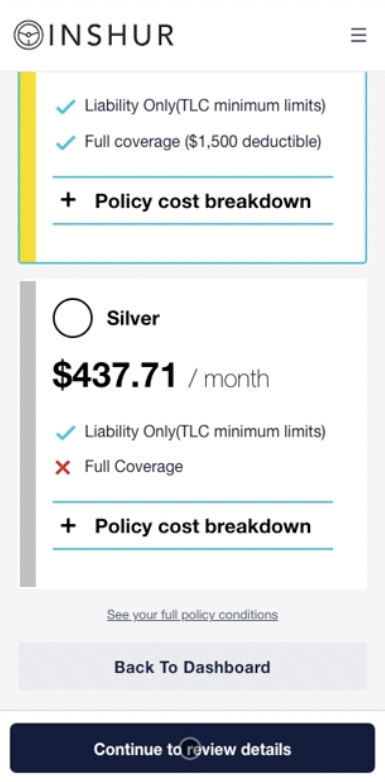This screenshot has width=385, height=782.
Task: Expand Policy cost breakdown in Silver card
Action: point(192,526)
